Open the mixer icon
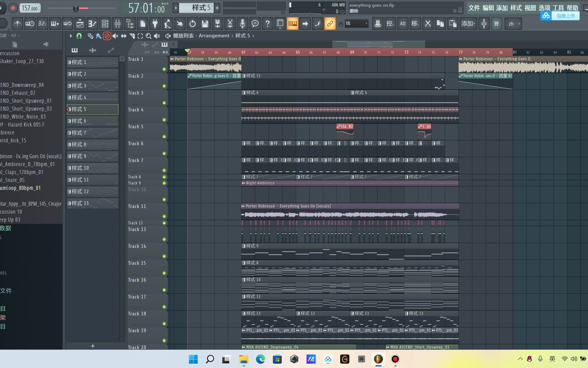Viewport: 588px width, 368px height. [x=117, y=24]
